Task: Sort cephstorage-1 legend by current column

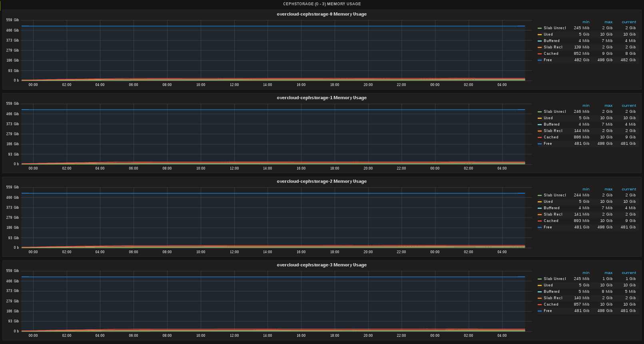Action: (x=629, y=106)
